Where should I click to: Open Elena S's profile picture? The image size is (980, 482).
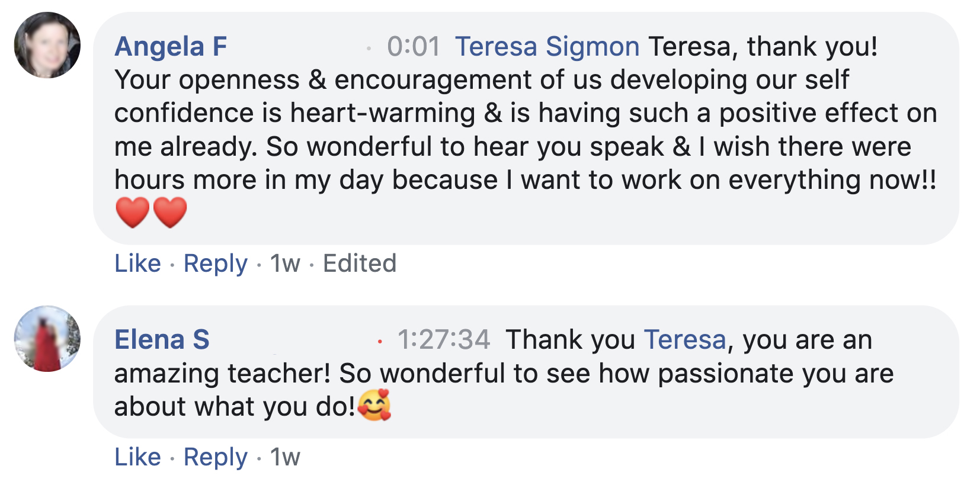[x=47, y=339]
